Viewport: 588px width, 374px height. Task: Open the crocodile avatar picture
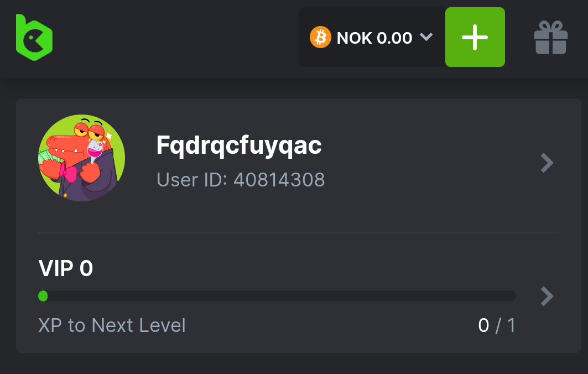(x=82, y=158)
